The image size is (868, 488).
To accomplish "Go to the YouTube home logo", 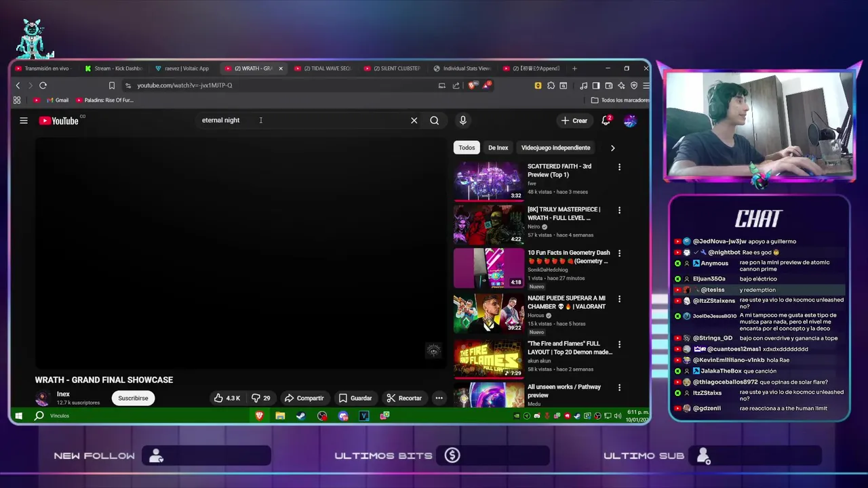I will pos(58,121).
